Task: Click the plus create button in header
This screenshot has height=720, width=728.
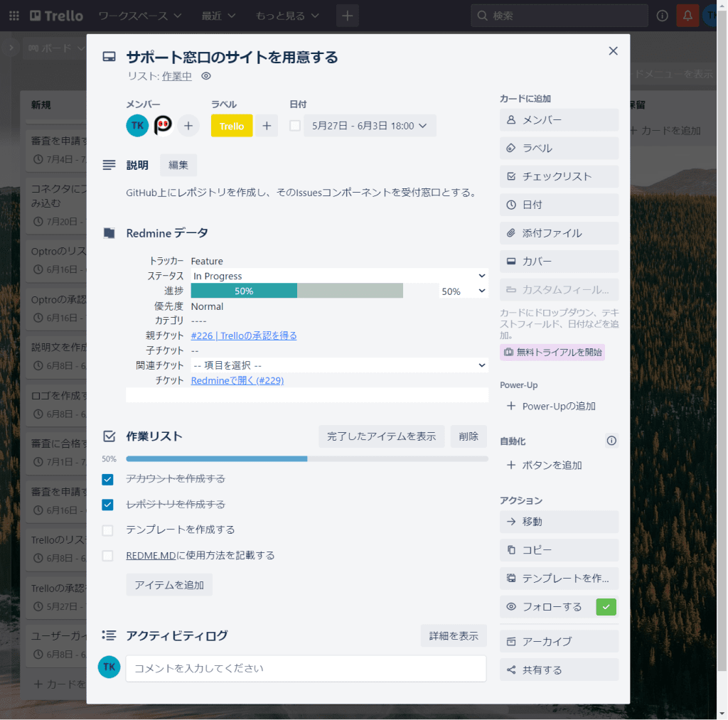Action: [347, 16]
